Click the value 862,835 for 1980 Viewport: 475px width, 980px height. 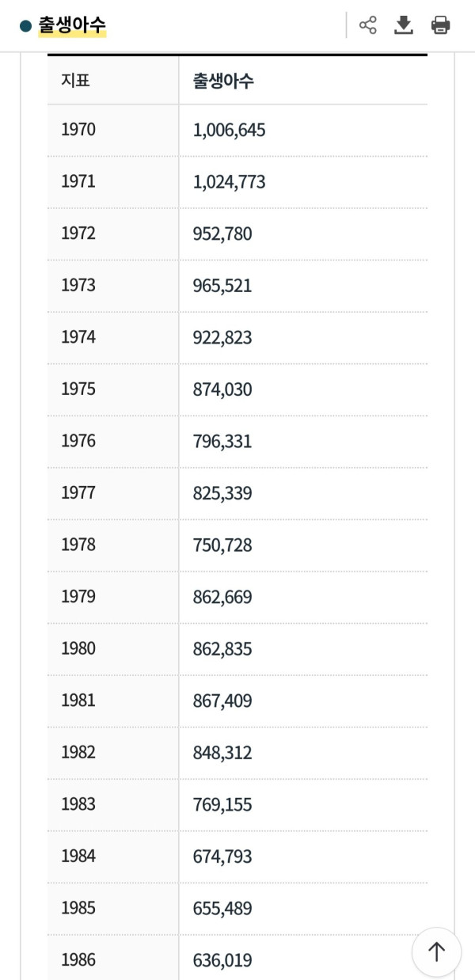point(222,649)
